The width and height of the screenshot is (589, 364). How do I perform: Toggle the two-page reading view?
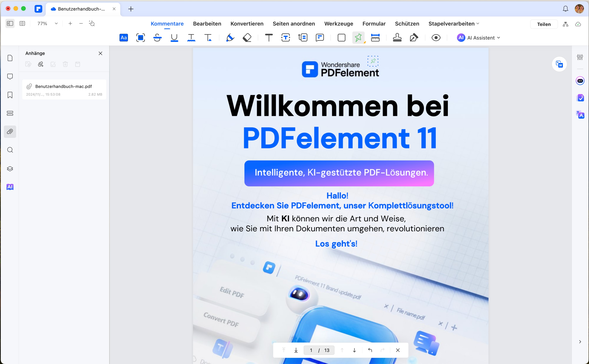pyautogui.click(x=22, y=23)
